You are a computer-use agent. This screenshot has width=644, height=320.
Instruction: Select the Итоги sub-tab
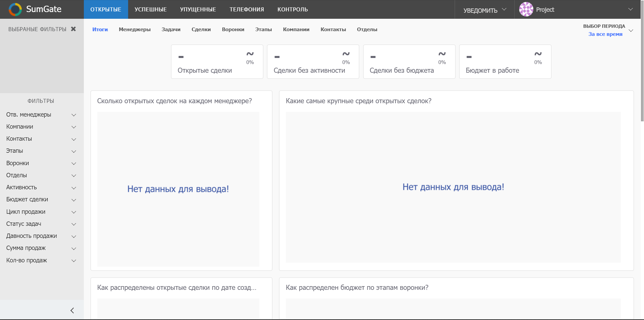(100, 29)
